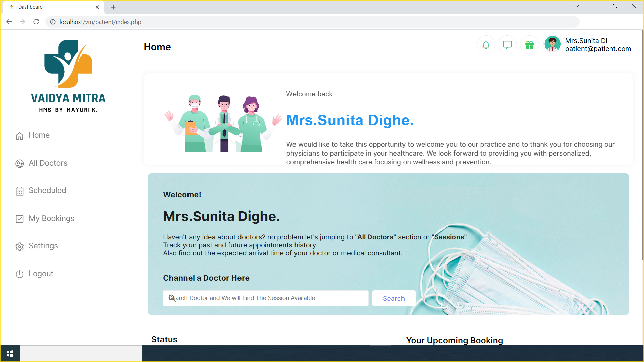Click the patient profile avatar
This screenshot has width=644, height=362.
pos(552,44)
